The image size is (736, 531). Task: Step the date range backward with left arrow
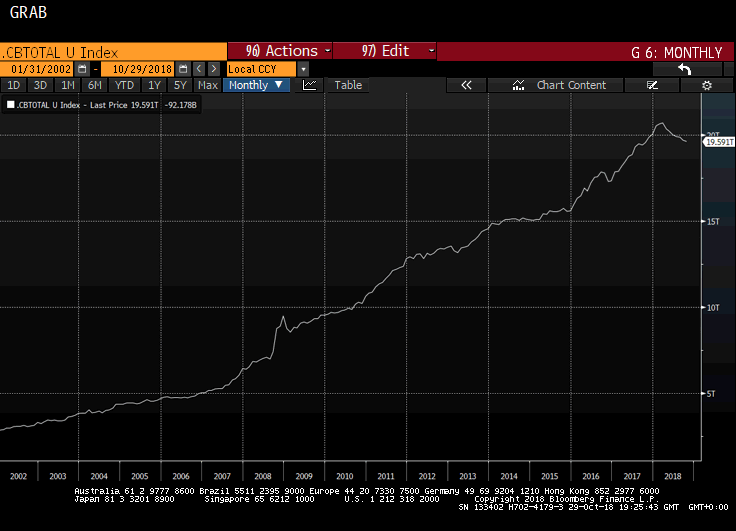[199, 69]
